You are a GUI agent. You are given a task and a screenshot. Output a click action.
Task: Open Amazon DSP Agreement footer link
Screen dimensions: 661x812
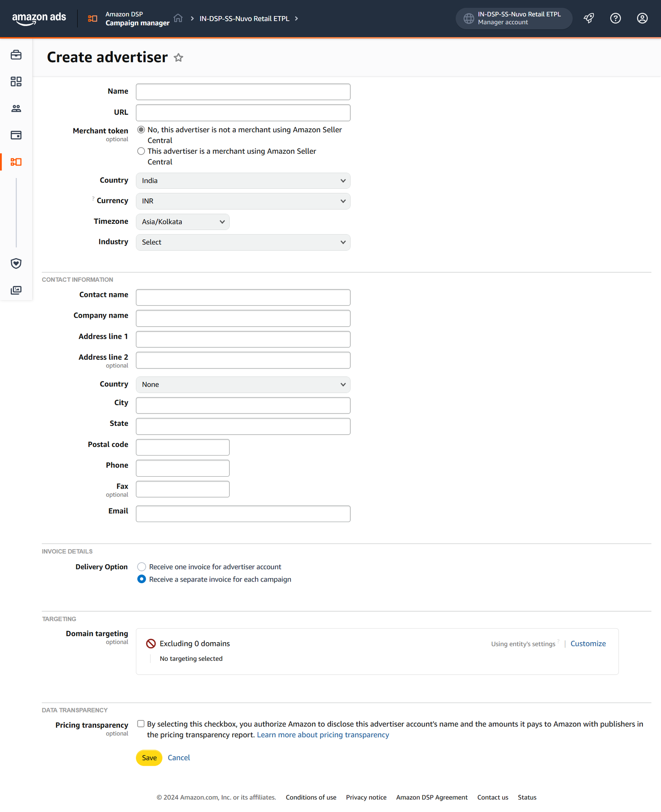[x=432, y=797]
